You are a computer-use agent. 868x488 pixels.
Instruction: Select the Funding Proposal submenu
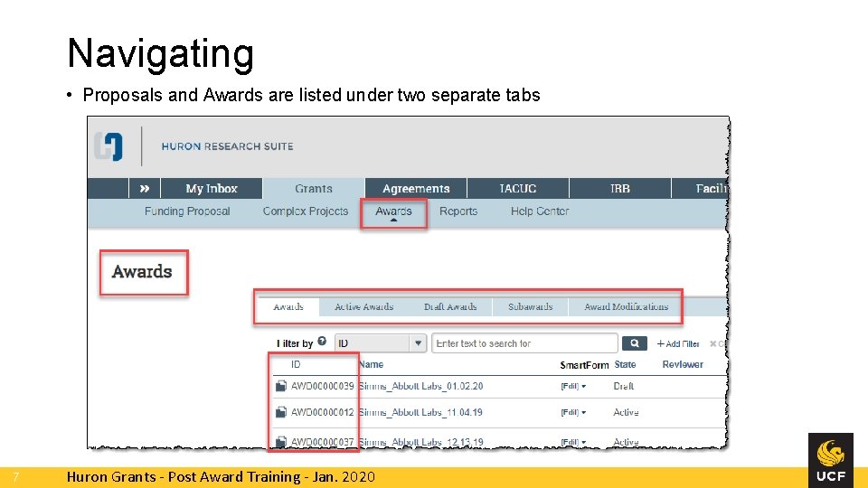click(x=187, y=211)
